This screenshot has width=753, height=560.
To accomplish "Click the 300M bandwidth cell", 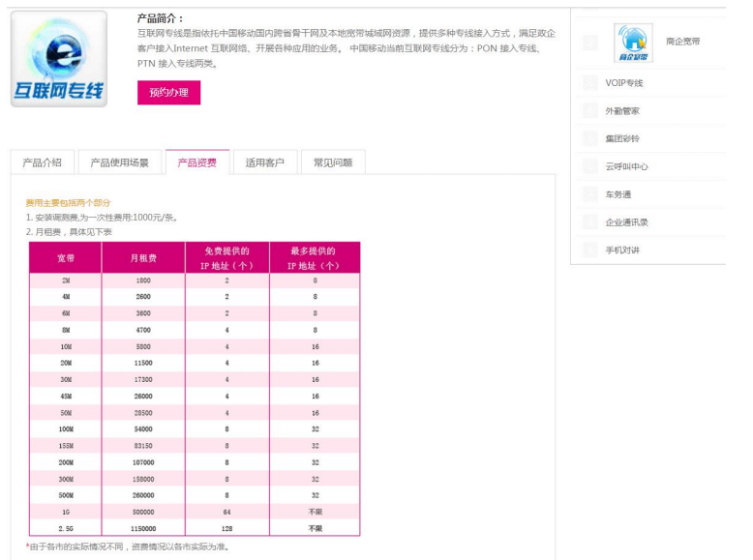I will [x=66, y=479].
